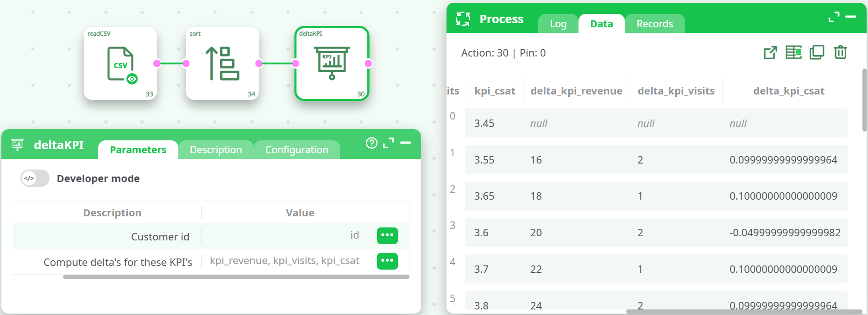Switch to the Records tab
Screen dimensions: 868x315
pyautogui.click(x=654, y=24)
